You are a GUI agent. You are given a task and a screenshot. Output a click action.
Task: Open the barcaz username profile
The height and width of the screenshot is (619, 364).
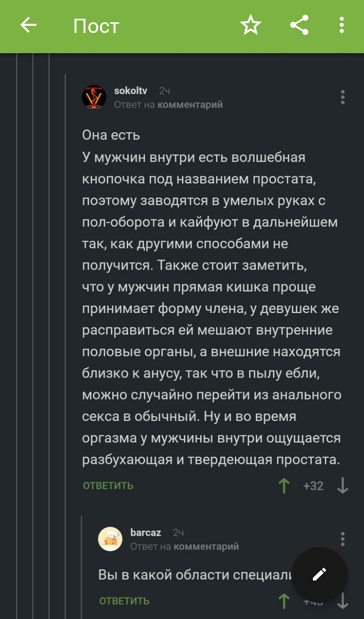[146, 532]
